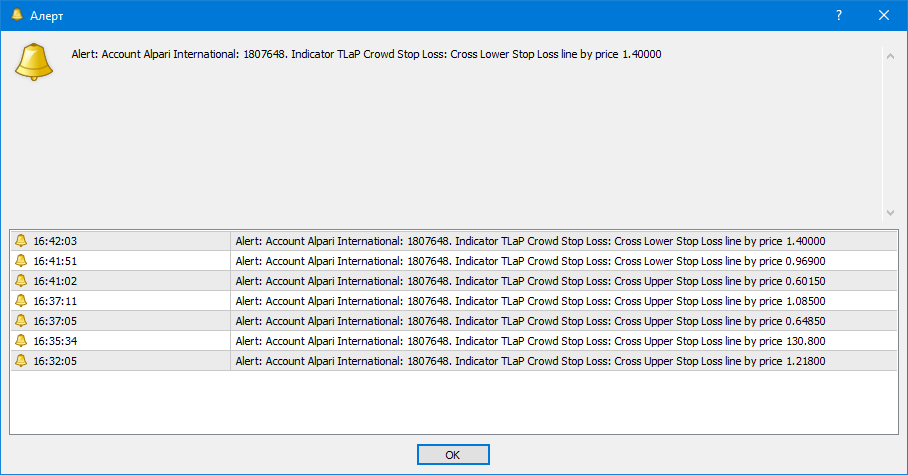This screenshot has width=908, height=475.
Task: Click the message pane scroll down arrow
Action: [x=890, y=213]
